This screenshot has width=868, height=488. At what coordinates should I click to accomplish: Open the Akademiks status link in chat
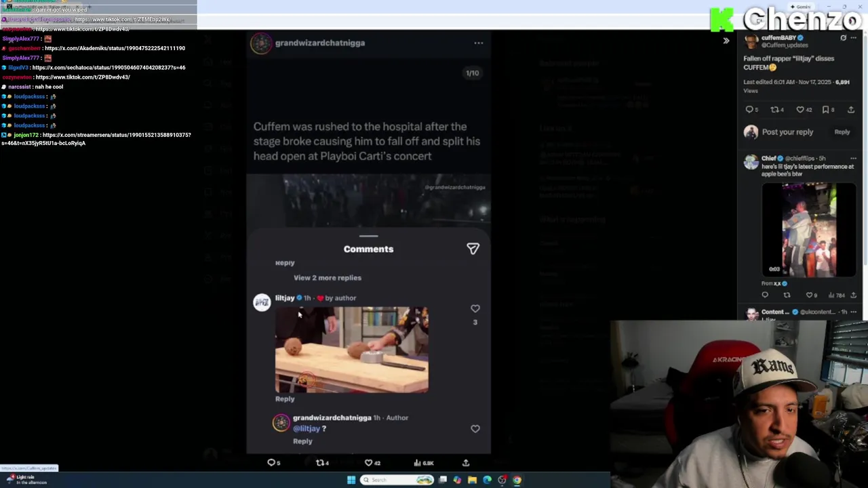pos(114,48)
